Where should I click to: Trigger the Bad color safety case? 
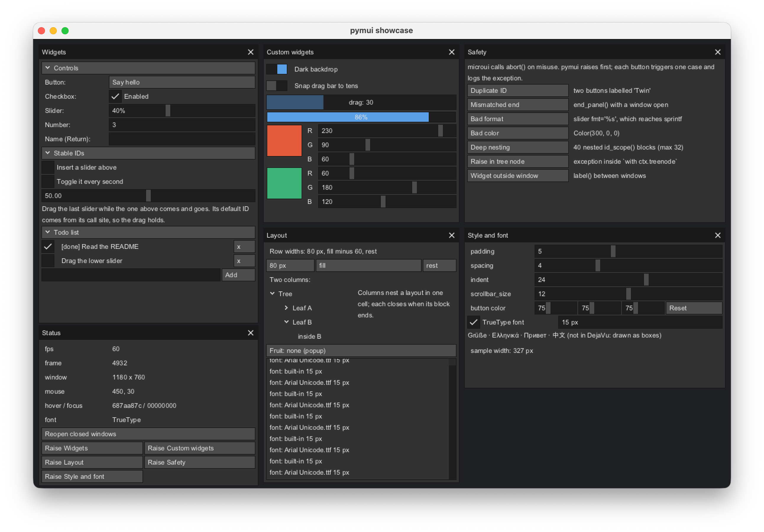[x=518, y=133]
